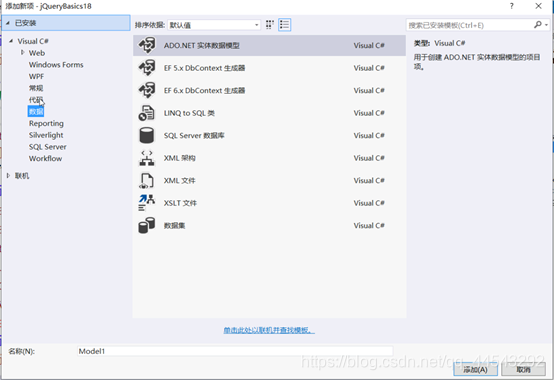The width and height of the screenshot is (554, 380).
Task: Open the help question mark button
Action: coord(512,6)
